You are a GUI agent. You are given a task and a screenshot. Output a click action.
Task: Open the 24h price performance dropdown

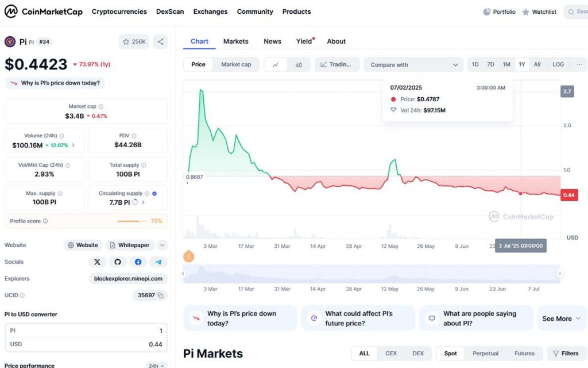pos(156,365)
